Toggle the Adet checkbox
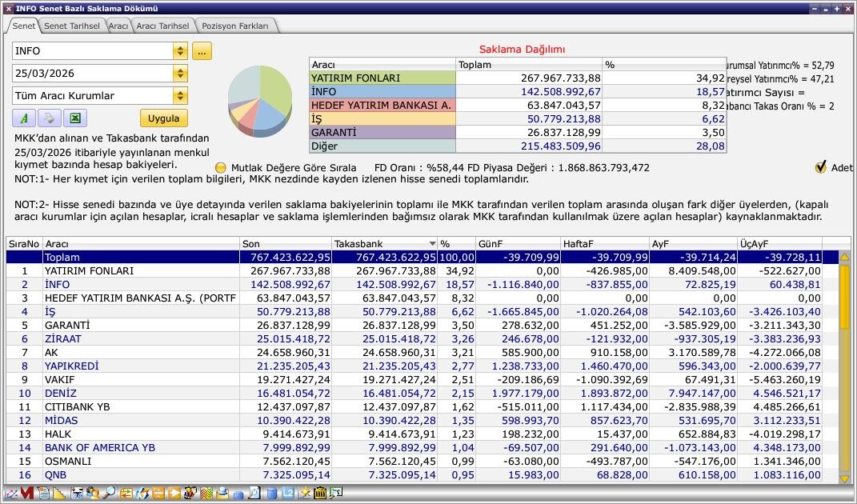857x504 pixels. pyautogui.click(x=820, y=167)
